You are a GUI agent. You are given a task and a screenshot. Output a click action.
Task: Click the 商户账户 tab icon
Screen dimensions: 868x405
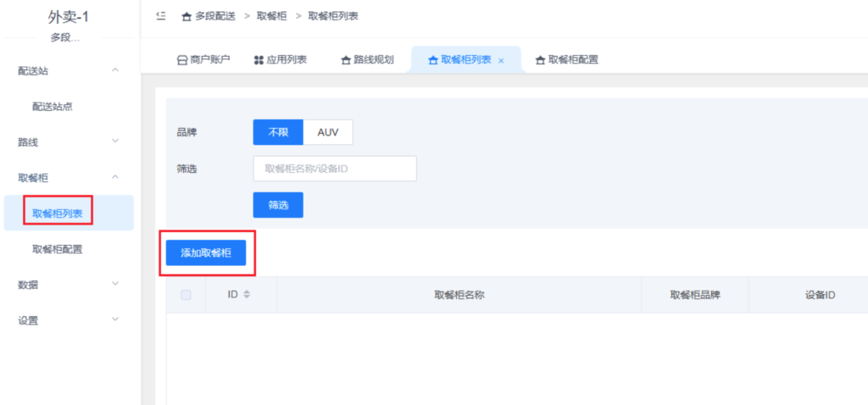181,60
